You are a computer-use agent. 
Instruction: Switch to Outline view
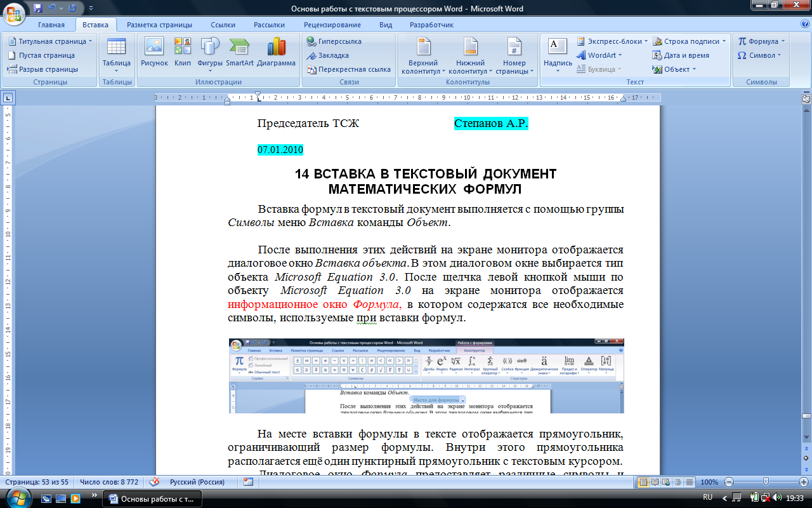pyautogui.click(x=679, y=482)
